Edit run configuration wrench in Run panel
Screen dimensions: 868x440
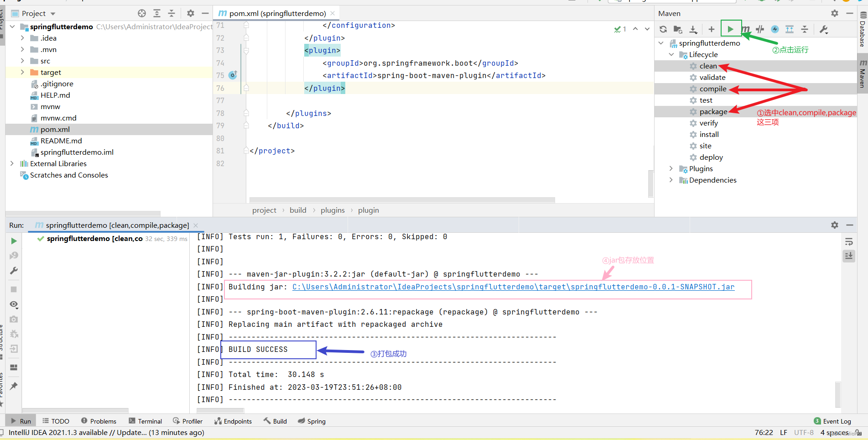(14, 271)
